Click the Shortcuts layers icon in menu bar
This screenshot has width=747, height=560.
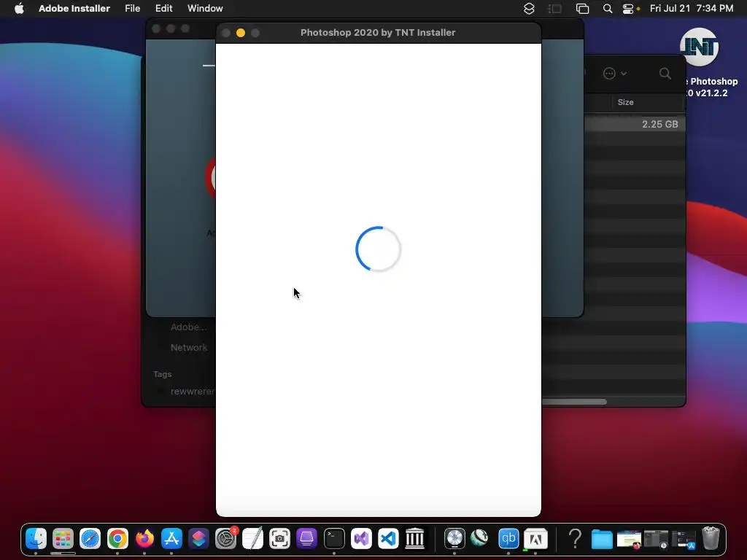(x=529, y=8)
